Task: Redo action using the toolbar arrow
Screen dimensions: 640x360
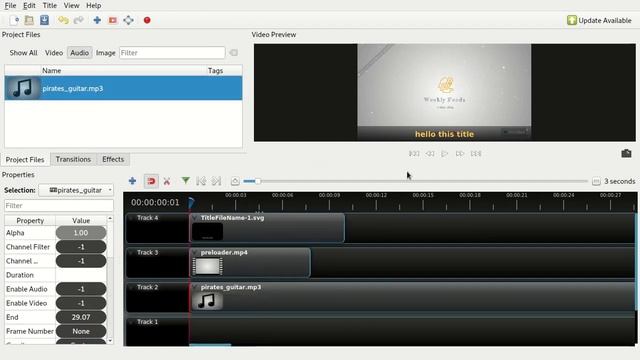Action: tap(78, 20)
